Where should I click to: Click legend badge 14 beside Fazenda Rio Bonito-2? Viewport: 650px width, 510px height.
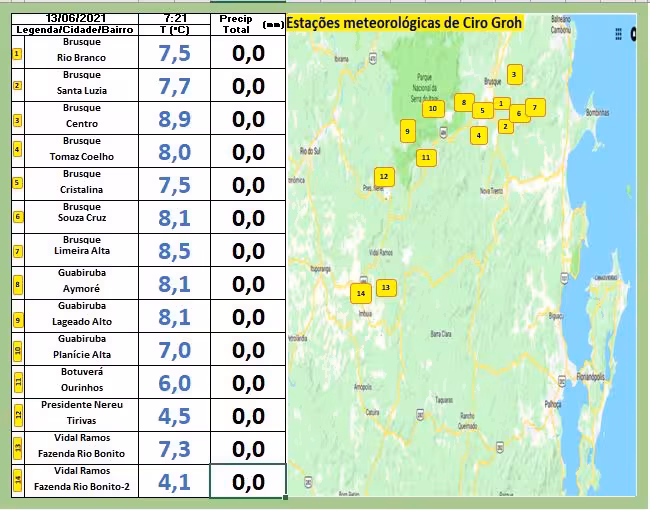(16, 481)
